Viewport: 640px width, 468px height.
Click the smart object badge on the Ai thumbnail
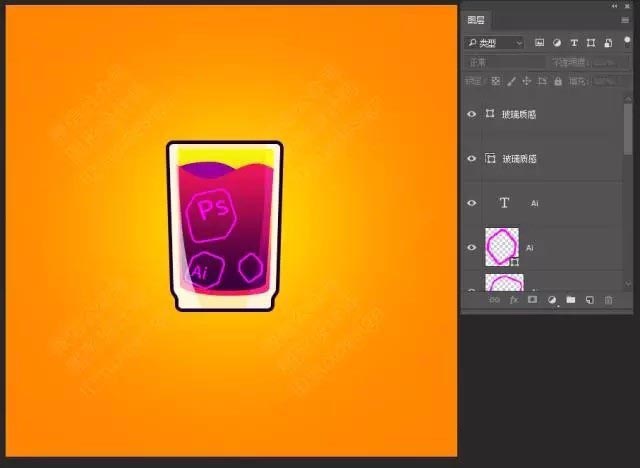pyautogui.click(x=514, y=262)
